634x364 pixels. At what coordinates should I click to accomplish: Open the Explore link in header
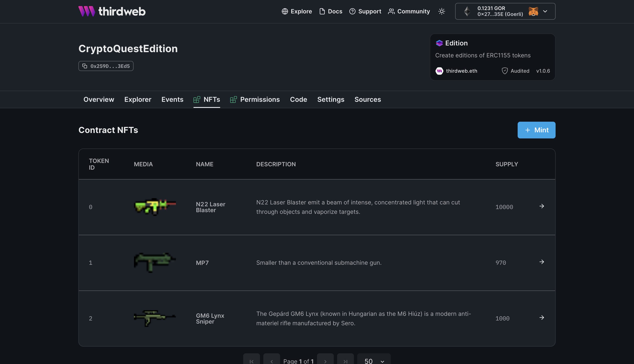pyautogui.click(x=297, y=11)
